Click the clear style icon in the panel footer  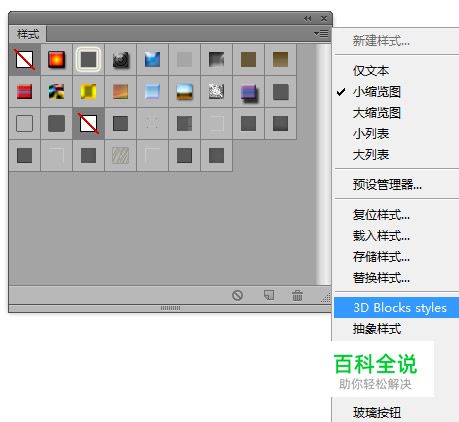point(237,295)
